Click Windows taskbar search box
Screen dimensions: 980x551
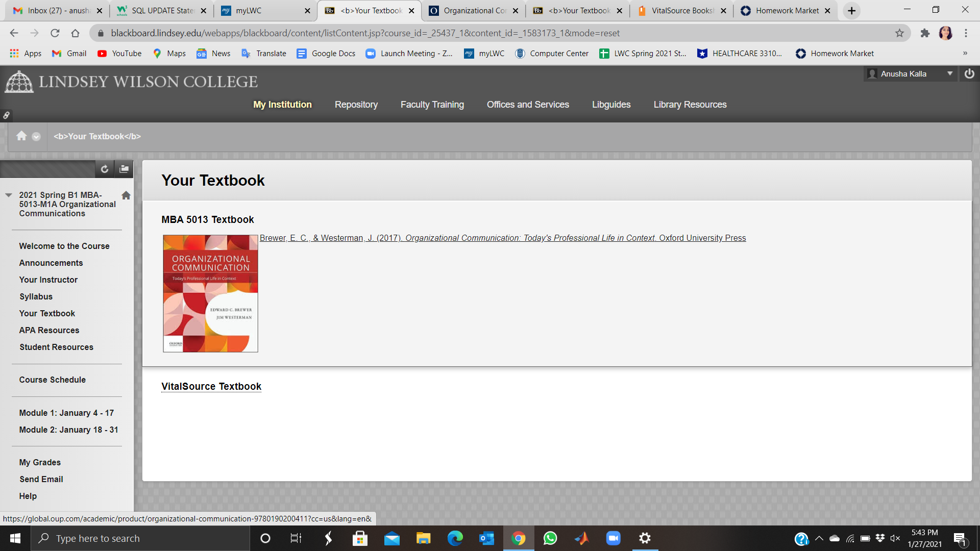coord(140,538)
